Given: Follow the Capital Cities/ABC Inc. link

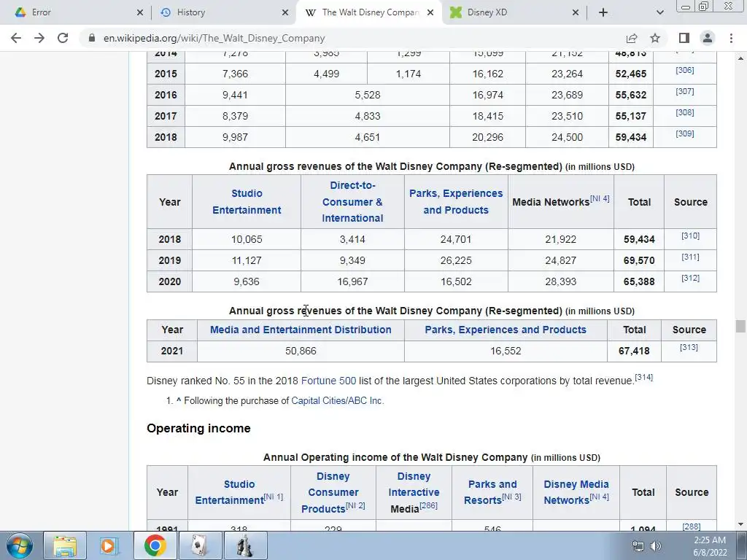Looking at the screenshot, I should (337, 401).
